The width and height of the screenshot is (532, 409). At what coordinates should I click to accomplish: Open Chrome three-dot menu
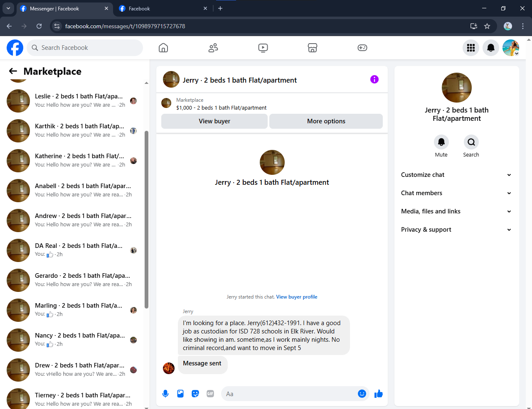point(523,26)
